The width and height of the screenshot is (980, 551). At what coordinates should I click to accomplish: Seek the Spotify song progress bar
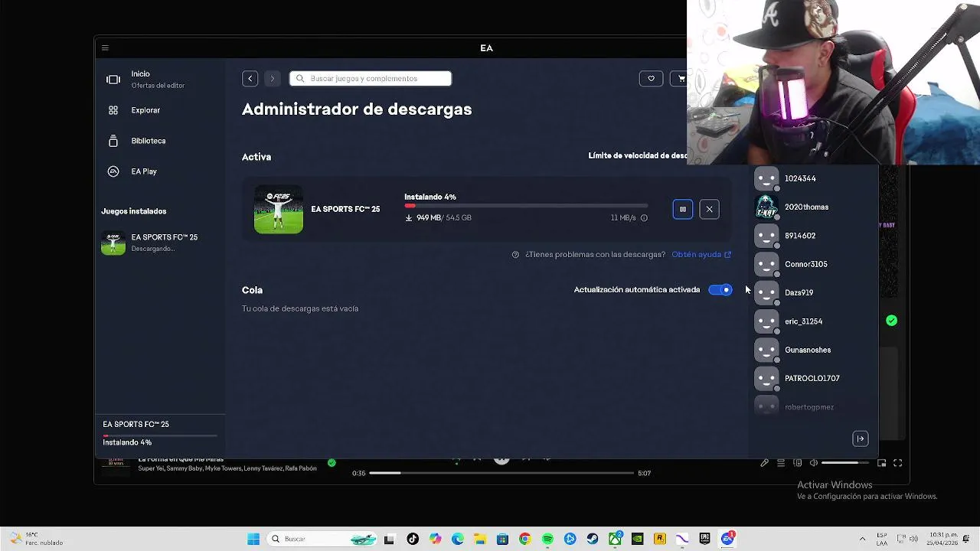click(x=501, y=473)
